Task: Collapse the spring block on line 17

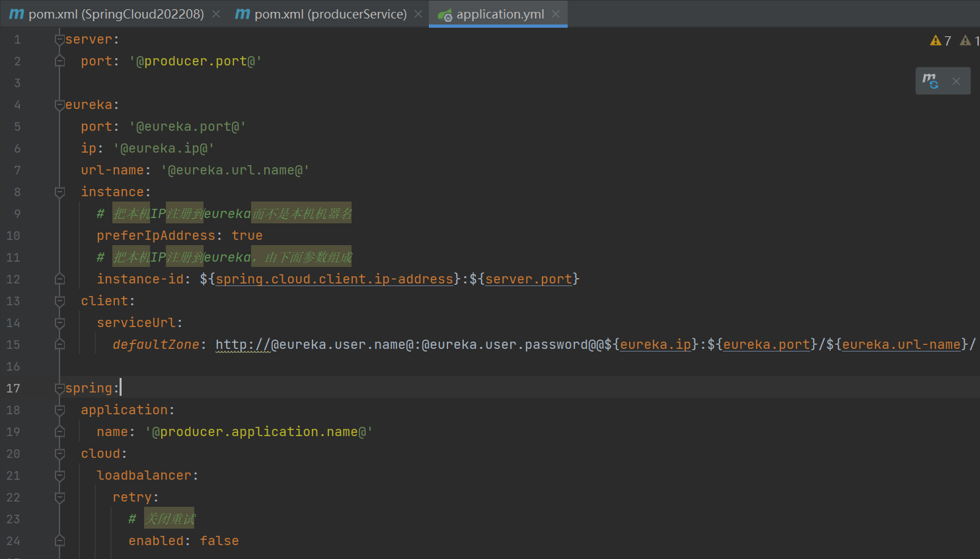Action: pyautogui.click(x=59, y=389)
